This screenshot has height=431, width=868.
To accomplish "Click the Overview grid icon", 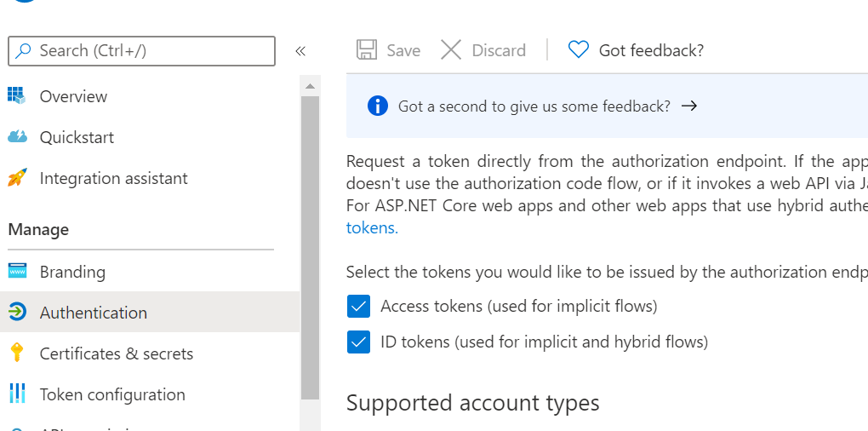I will click(17, 95).
